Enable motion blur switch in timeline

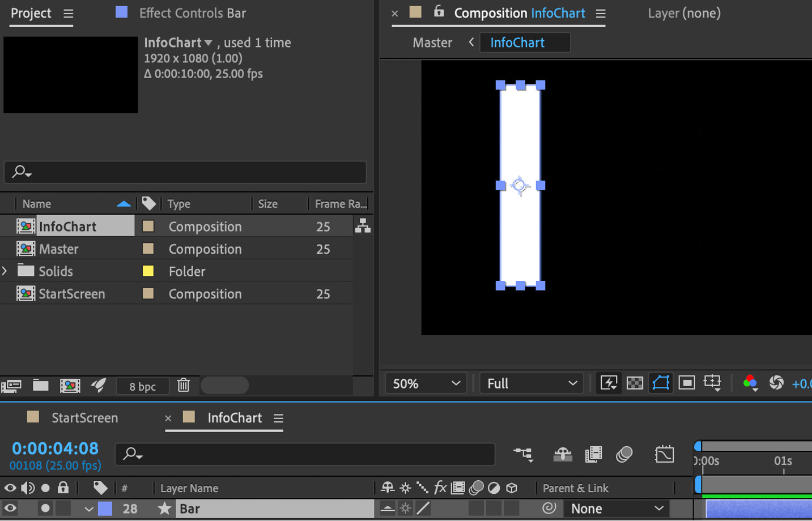click(624, 454)
